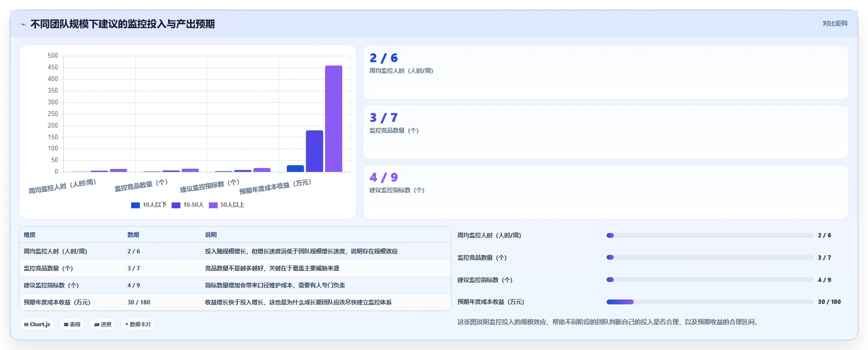
Task: Click the 4 / 9 data card value
Action: coord(383,178)
